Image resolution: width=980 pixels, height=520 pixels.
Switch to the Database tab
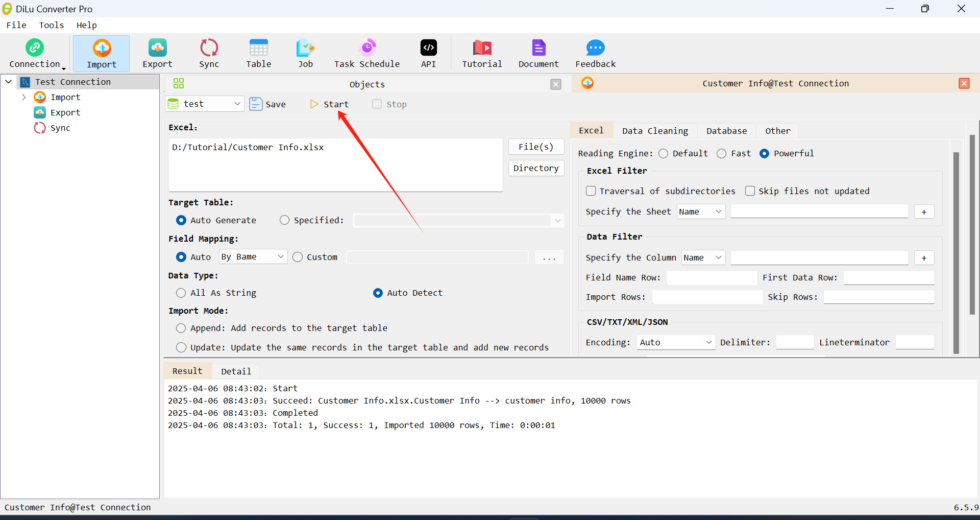pyautogui.click(x=726, y=131)
